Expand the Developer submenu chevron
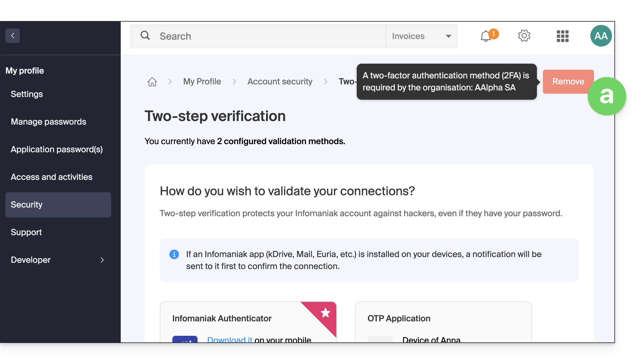Image resolution: width=636 pixels, height=364 pixels. tap(102, 260)
